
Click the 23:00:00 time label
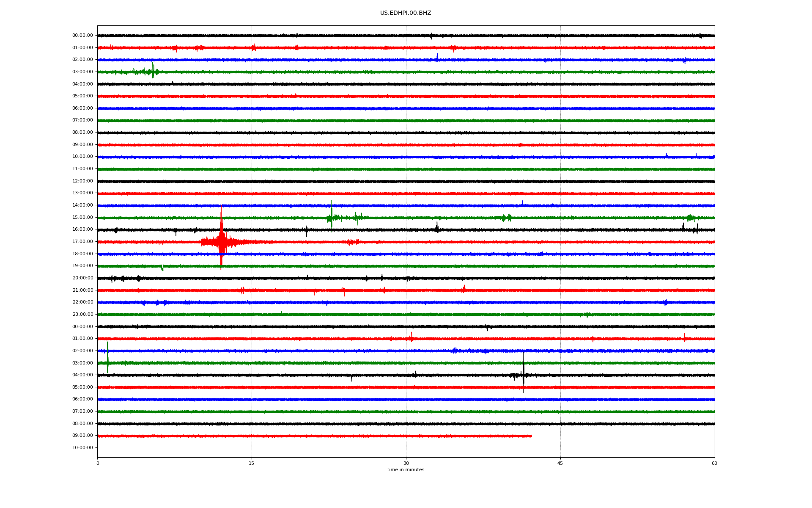coord(82,315)
